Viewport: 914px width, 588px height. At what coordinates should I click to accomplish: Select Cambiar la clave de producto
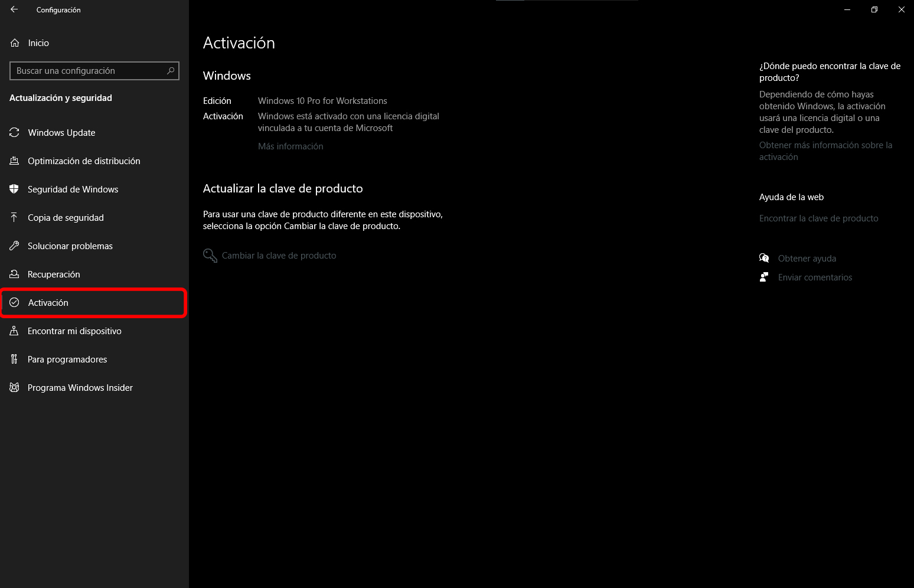pyautogui.click(x=279, y=255)
